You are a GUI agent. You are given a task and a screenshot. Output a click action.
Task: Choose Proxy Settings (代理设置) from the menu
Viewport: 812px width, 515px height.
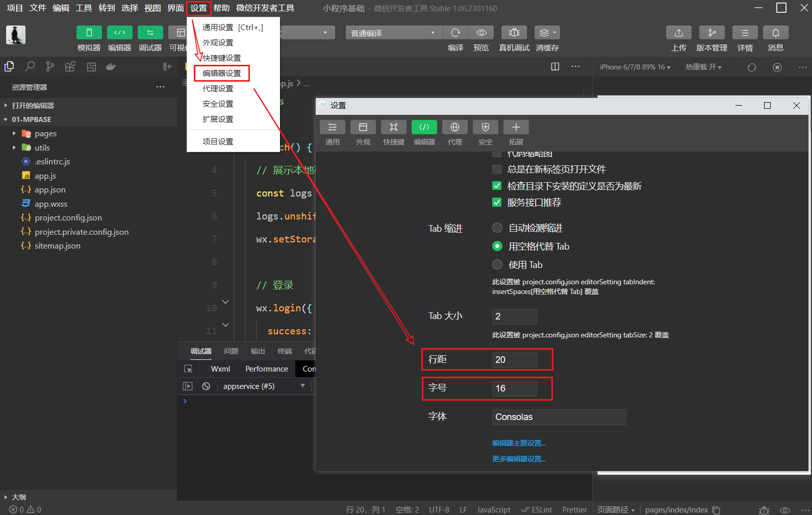coord(218,88)
